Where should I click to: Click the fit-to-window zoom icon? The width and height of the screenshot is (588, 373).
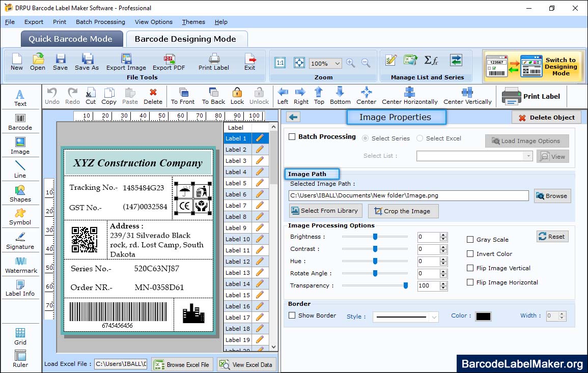[x=299, y=63]
